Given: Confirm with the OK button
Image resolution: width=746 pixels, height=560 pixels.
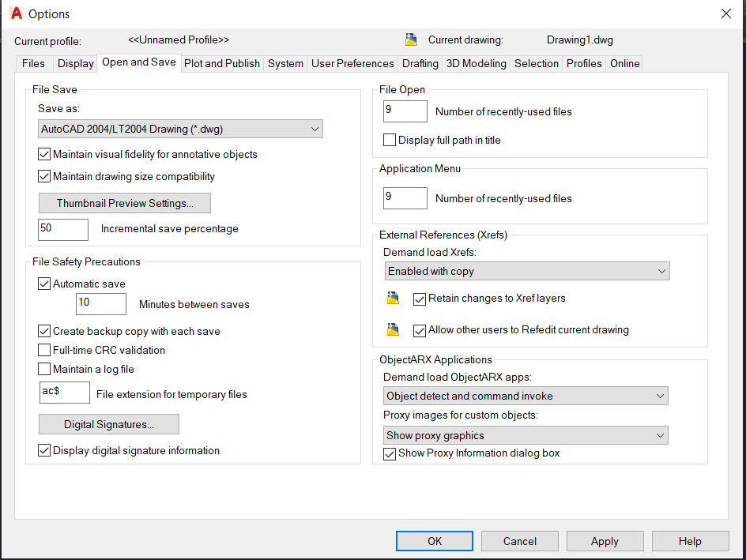Looking at the screenshot, I should pyautogui.click(x=435, y=541).
